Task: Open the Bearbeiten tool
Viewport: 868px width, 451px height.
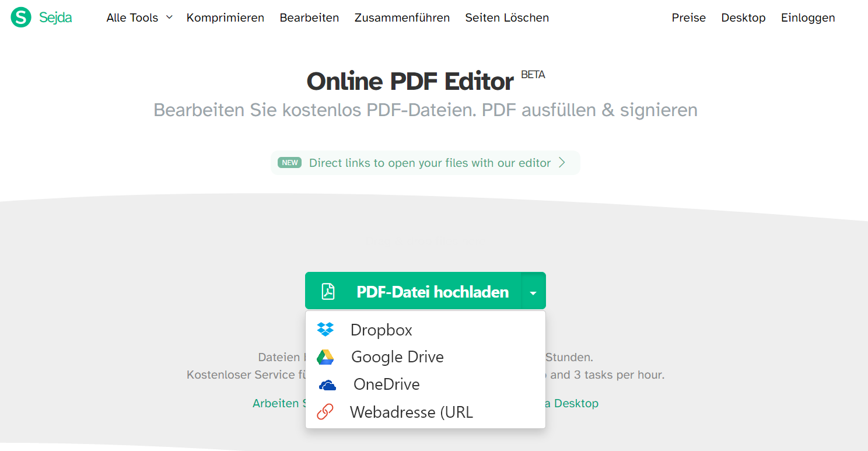Action: [x=309, y=18]
